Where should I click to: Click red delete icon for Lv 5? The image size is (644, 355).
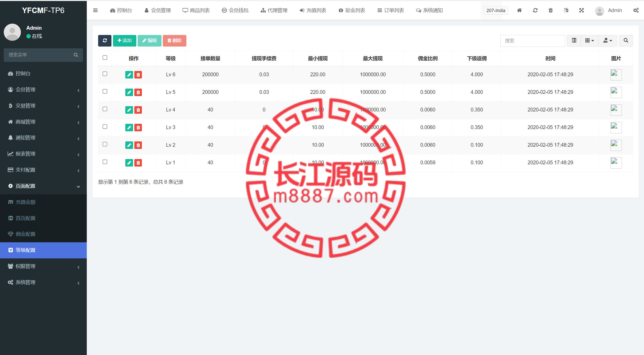click(138, 92)
